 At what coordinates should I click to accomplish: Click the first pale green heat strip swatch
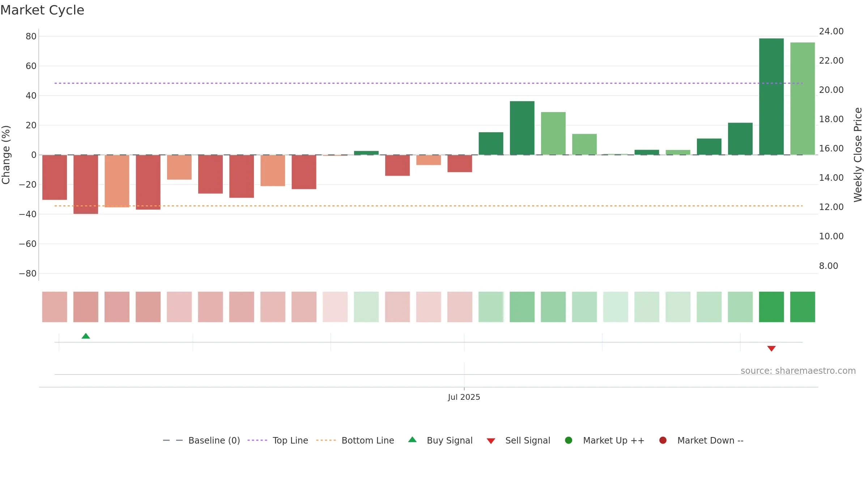click(x=366, y=307)
